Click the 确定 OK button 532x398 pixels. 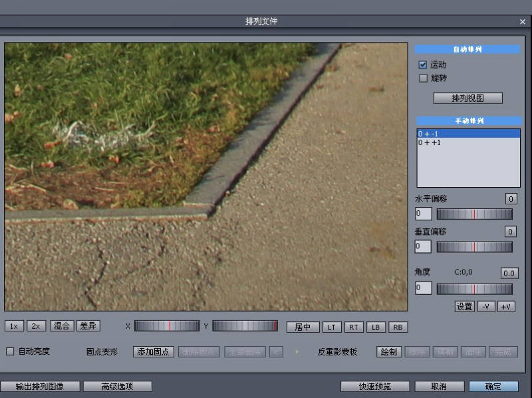click(493, 386)
